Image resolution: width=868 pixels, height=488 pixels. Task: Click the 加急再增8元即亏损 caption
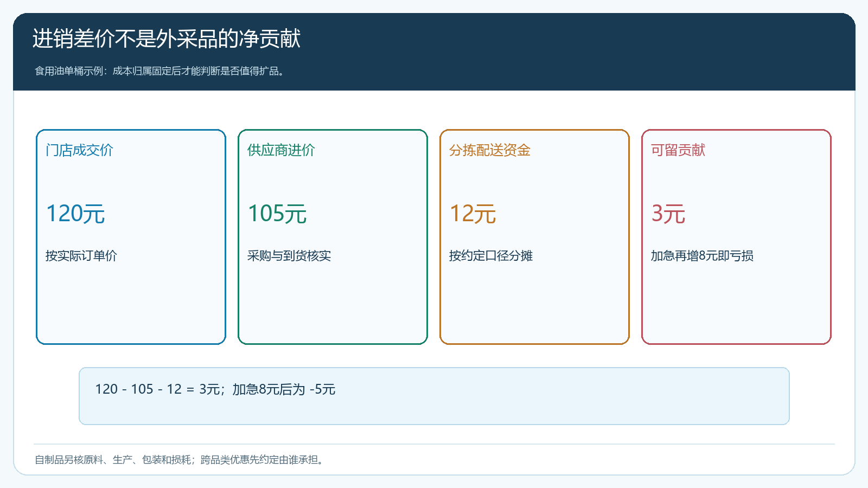pyautogui.click(x=702, y=255)
